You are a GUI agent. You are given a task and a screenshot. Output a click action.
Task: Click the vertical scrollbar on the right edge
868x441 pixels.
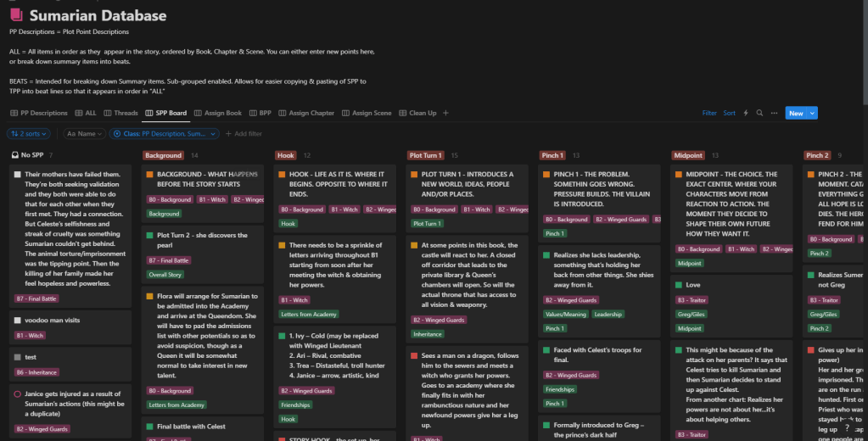point(865,53)
